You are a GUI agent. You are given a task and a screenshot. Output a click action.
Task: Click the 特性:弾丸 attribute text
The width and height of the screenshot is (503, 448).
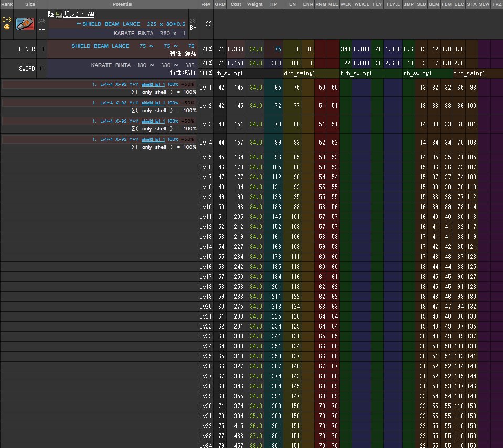tap(183, 53)
